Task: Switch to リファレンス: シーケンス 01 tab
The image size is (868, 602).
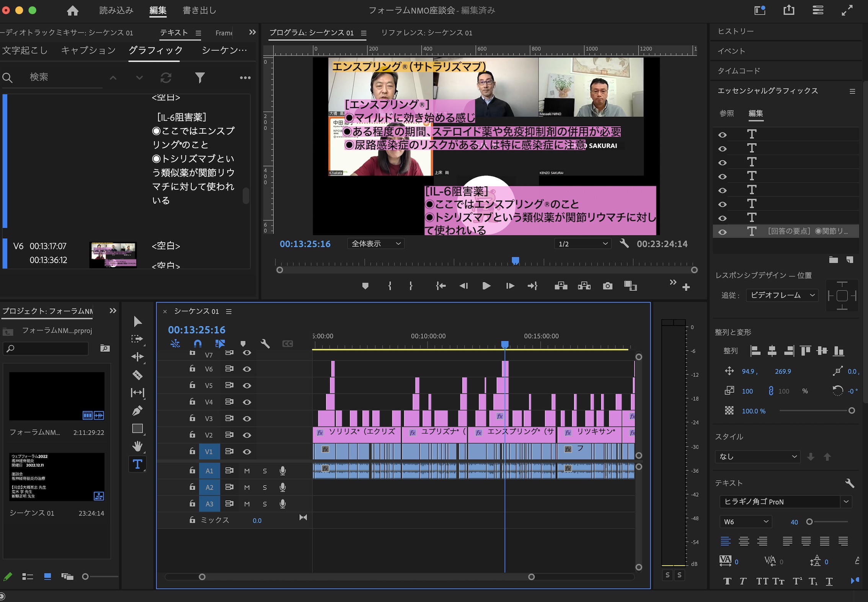Action: tap(427, 33)
